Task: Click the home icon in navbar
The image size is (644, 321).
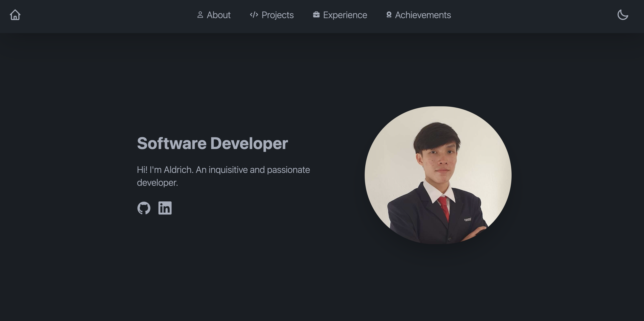Action: coord(15,15)
